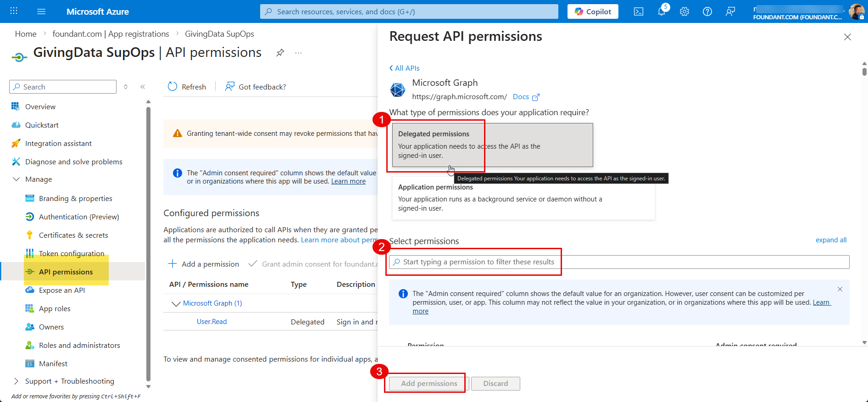Click the sidebar vertical scrollbar
Screen dimensions: 868x402
(148, 243)
